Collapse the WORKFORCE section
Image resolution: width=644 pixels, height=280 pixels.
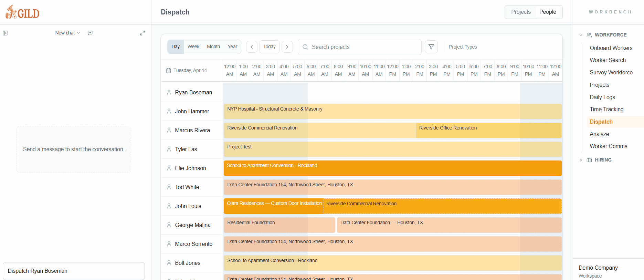[x=581, y=35]
